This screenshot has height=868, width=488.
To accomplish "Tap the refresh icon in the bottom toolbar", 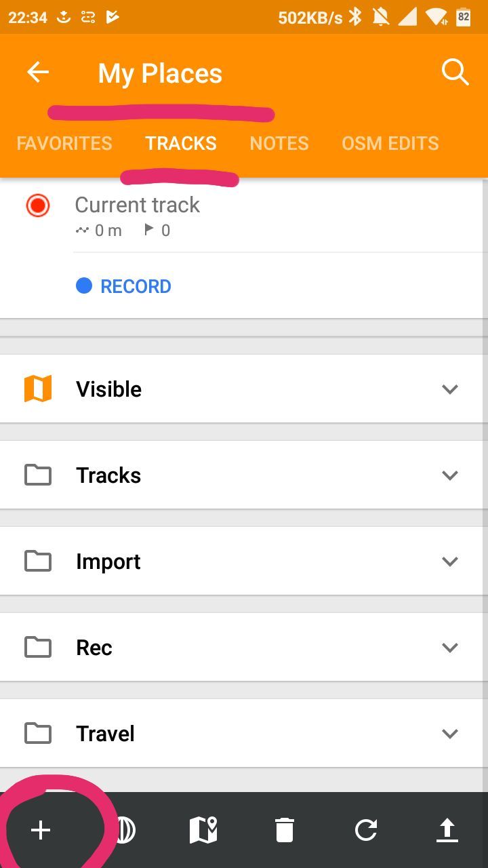I will [366, 830].
